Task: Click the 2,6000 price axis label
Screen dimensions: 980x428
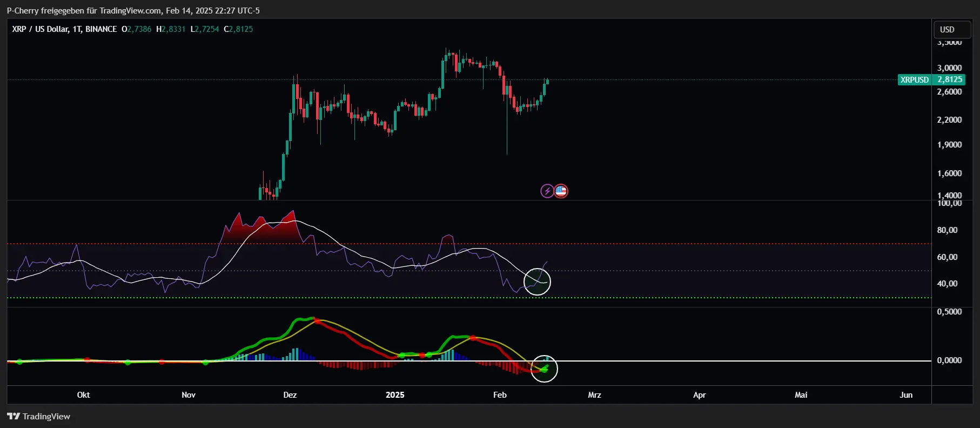Action: point(949,92)
